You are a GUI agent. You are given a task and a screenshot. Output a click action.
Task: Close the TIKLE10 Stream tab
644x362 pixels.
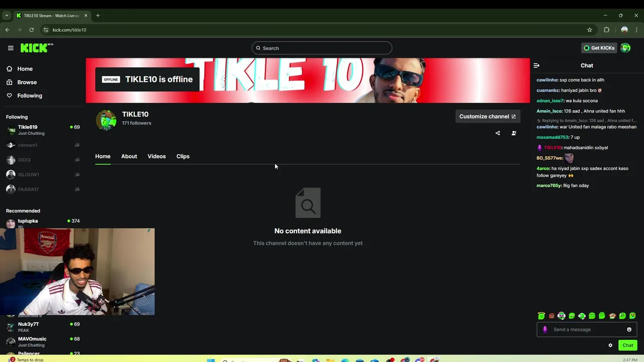point(86,16)
